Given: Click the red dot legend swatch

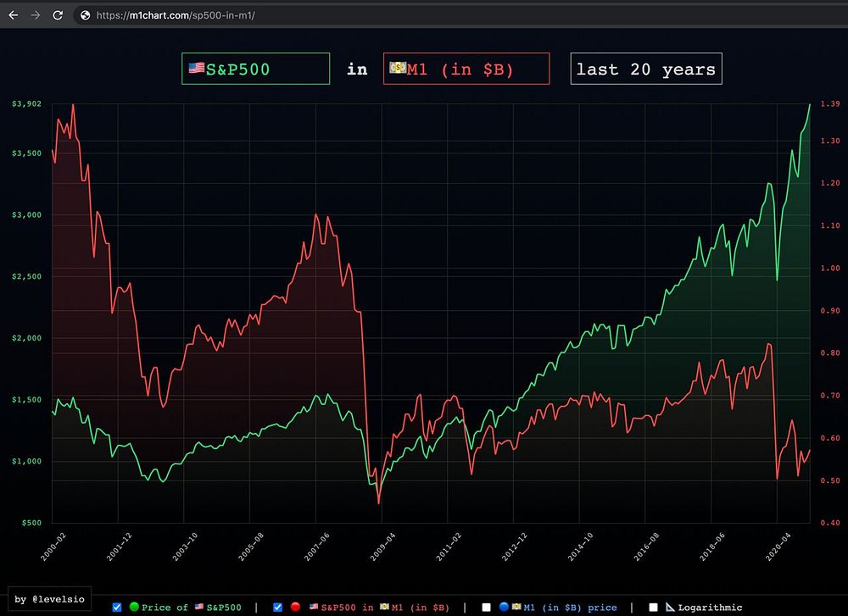Looking at the screenshot, I should point(295,607).
